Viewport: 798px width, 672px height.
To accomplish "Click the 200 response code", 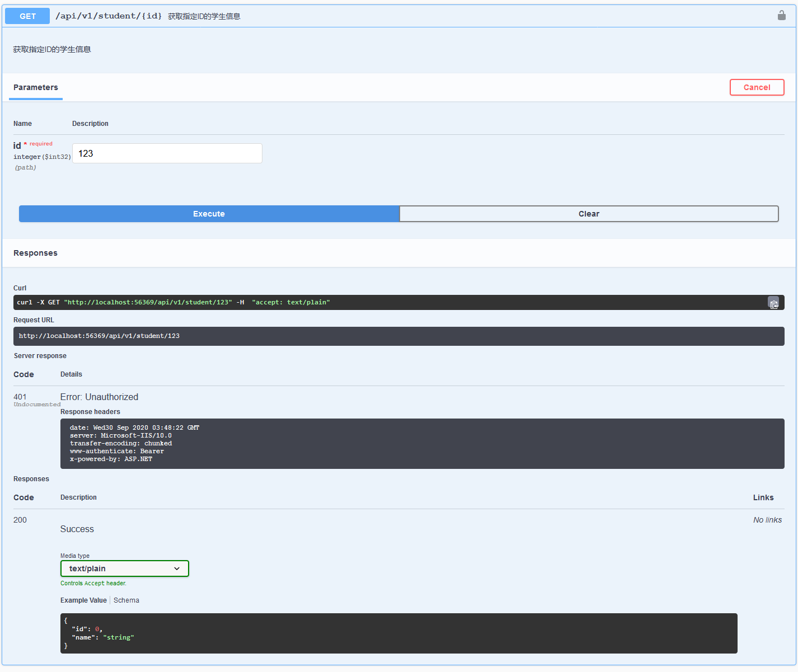I will (x=20, y=520).
